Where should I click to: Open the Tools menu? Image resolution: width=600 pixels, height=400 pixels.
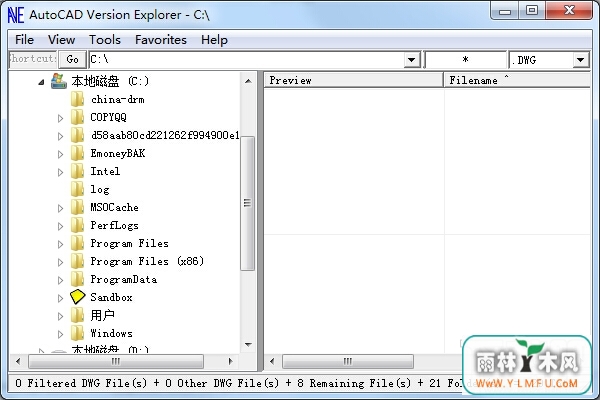click(x=104, y=40)
